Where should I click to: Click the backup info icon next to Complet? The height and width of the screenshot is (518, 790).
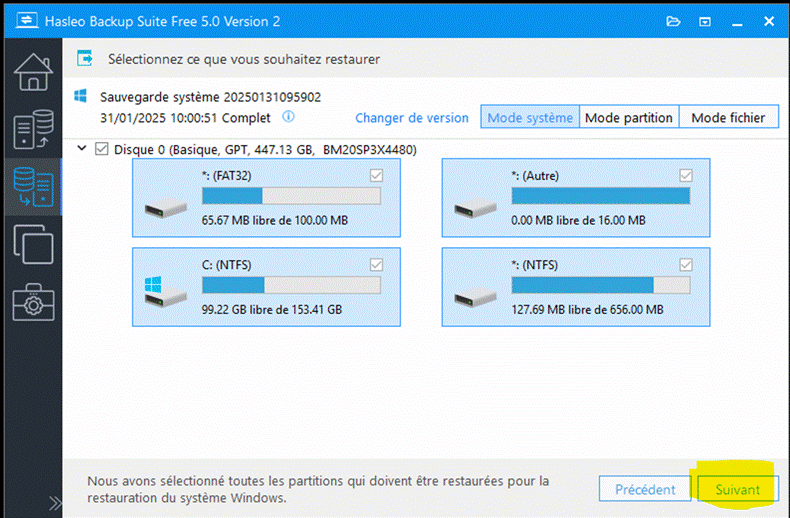point(288,117)
